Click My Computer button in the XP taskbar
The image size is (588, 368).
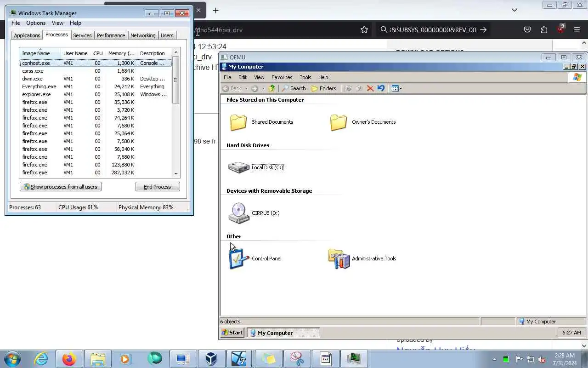(283, 333)
